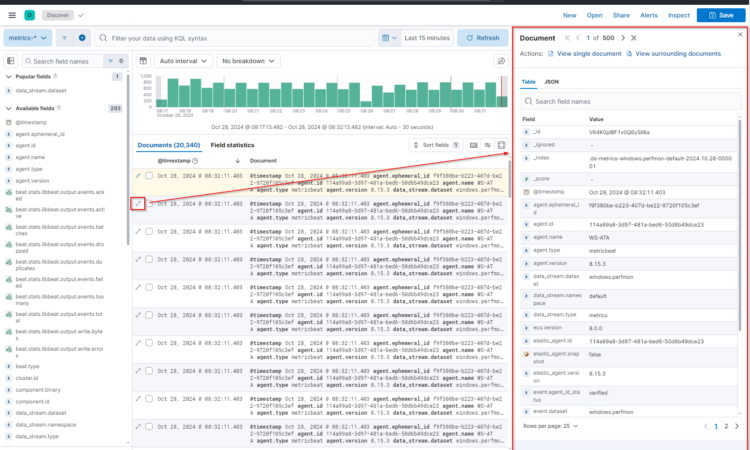Image resolution: width=750 pixels, height=450 pixels.
Task: Select the checkbox of the highlighted document row
Action: pos(149,176)
